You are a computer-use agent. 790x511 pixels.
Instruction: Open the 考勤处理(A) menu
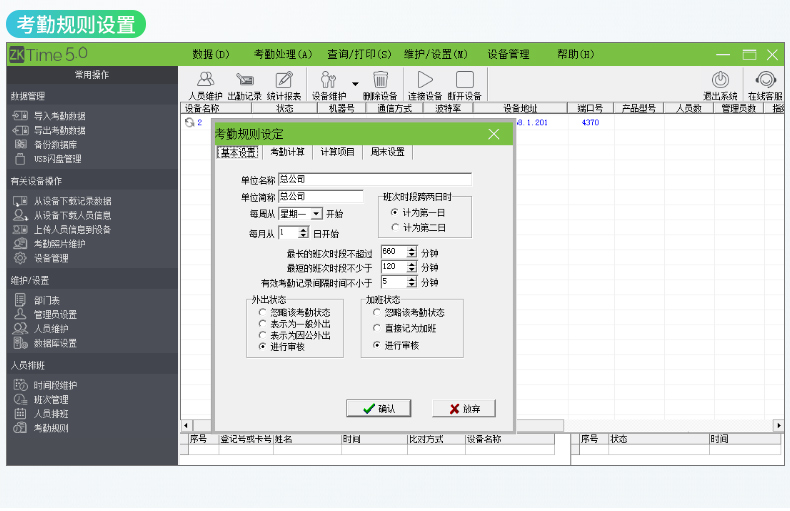[283, 54]
